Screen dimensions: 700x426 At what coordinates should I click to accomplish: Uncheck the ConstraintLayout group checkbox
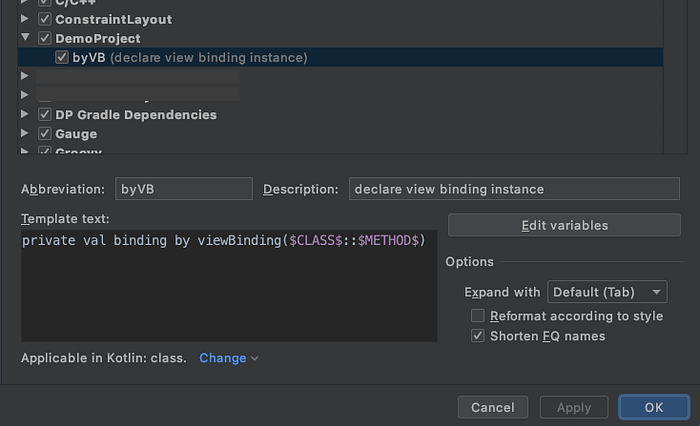pos(44,19)
